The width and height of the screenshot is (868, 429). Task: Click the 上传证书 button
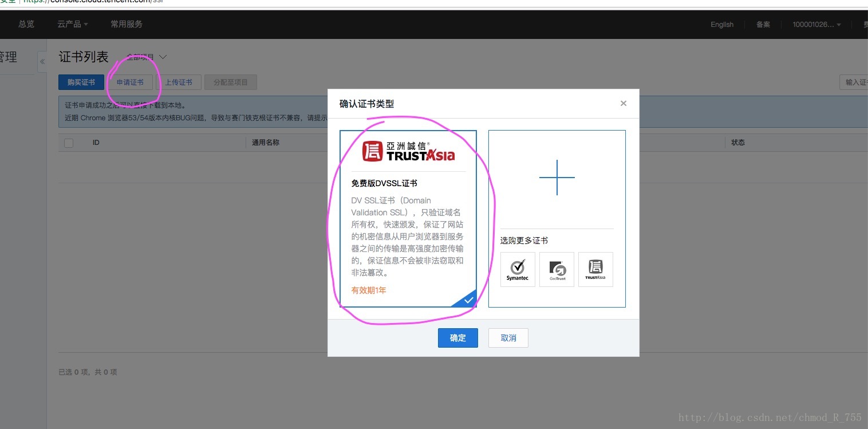[x=179, y=82]
